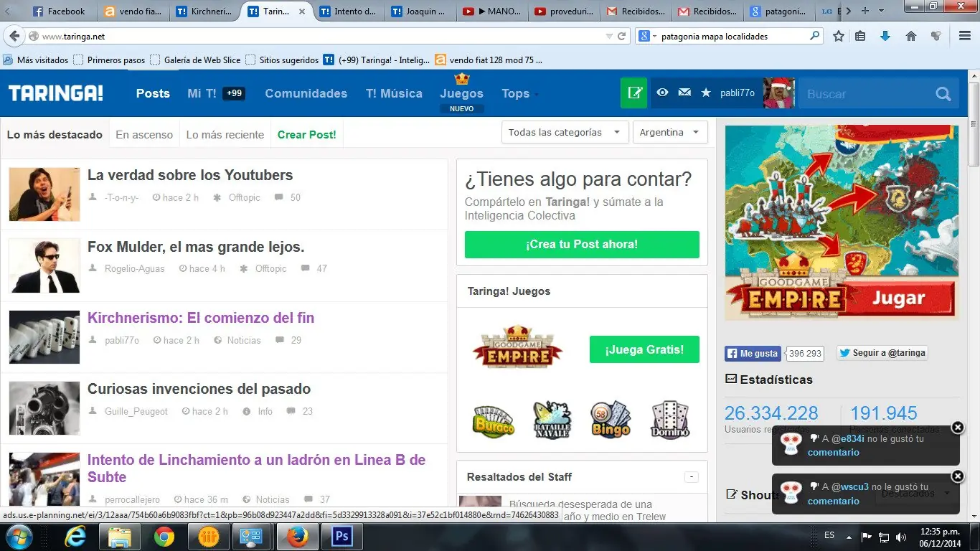
Task: Open the eye notifications icon in header
Action: [663, 93]
